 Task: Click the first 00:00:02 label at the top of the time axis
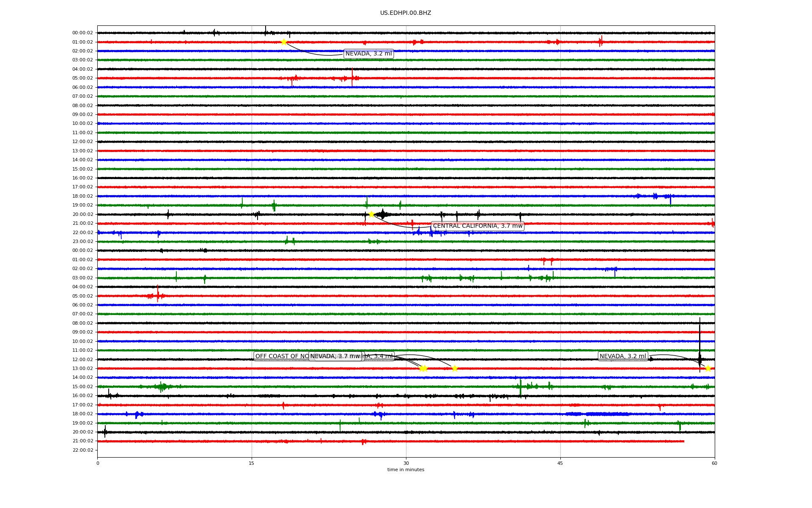point(82,33)
